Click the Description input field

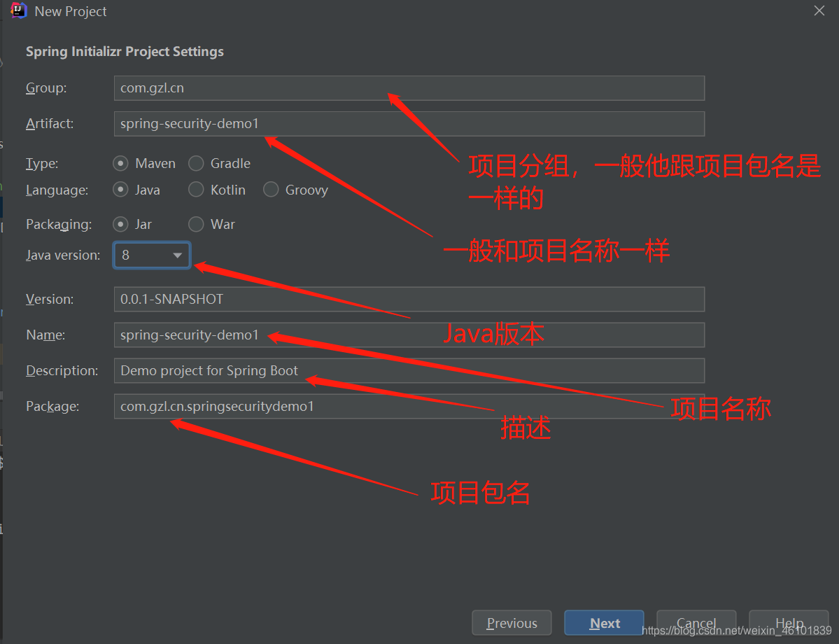click(409, 370)
